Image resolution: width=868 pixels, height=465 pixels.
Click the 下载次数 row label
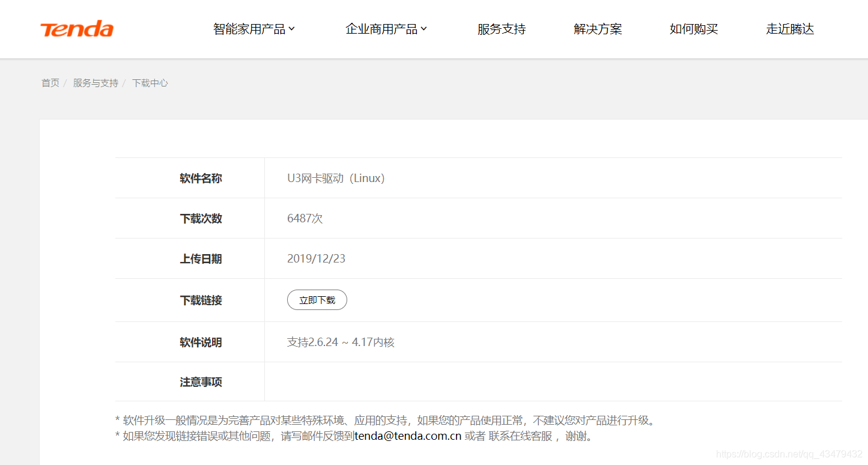click(x=201, y=219)
